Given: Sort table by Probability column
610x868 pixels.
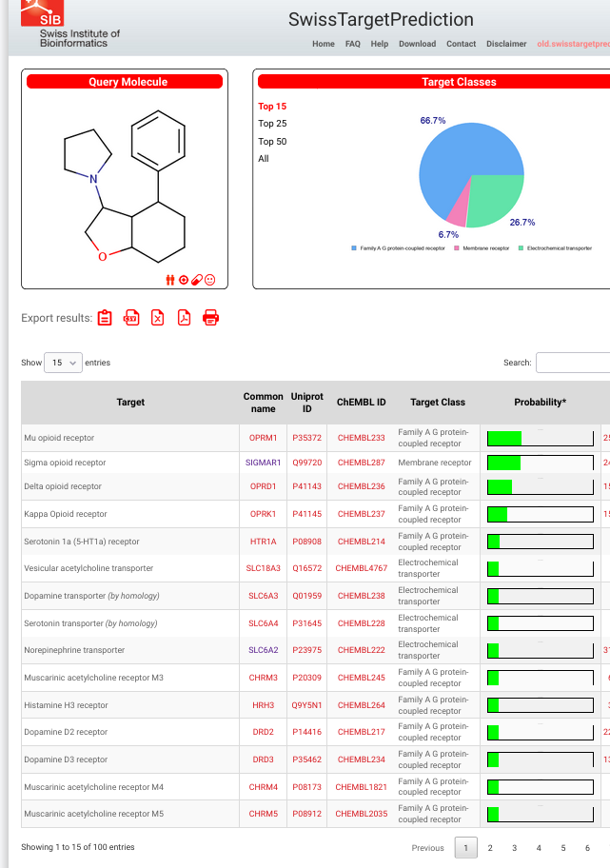Looking at the screenshot, I should point(540,403).
